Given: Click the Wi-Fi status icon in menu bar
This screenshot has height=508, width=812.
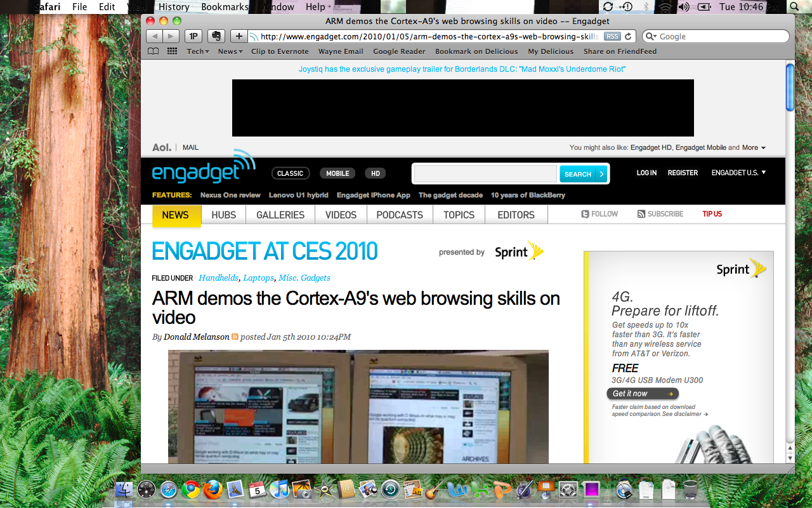Looking at the screenshot, I should click(665, 7).
